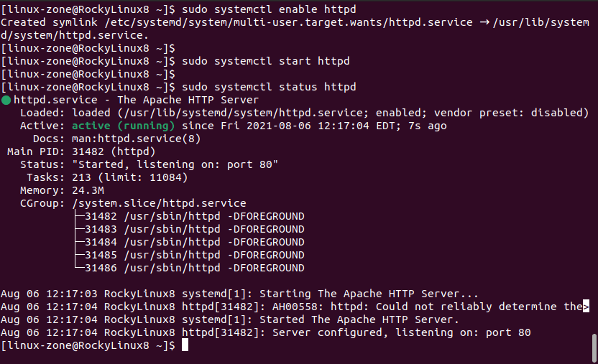Click the green httpd service status dot

point(6,100)
